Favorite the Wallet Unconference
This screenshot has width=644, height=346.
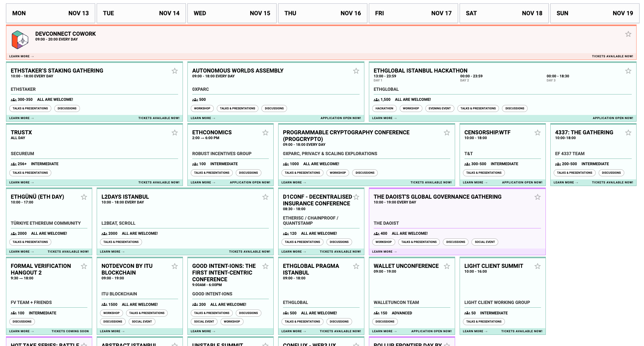pos(447,266)
